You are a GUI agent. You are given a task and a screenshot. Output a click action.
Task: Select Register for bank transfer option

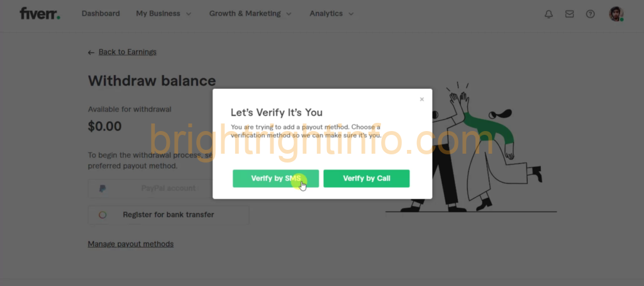click(x=169, y=215)
